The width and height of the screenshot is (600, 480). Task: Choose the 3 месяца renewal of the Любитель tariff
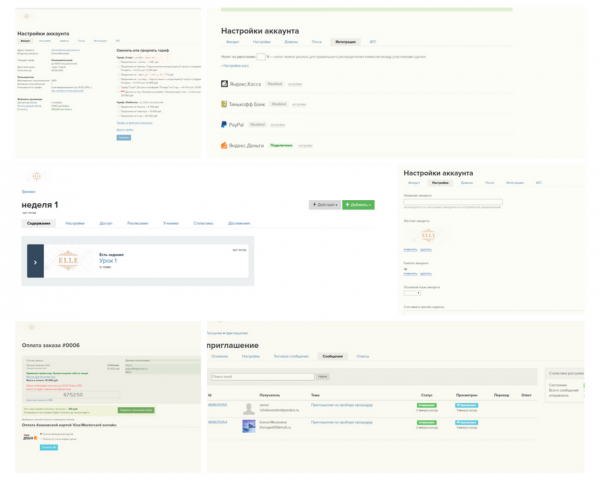[119, 111]
